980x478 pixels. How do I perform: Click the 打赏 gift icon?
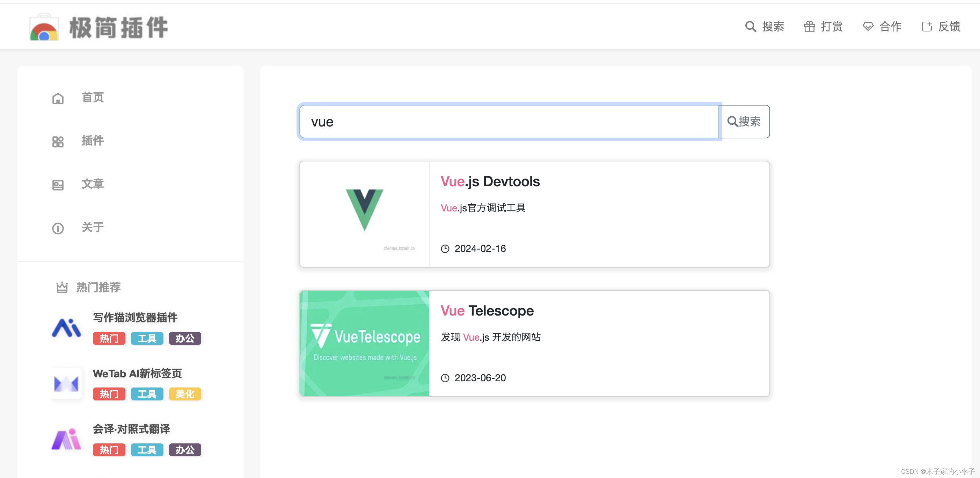click(809, 27)
